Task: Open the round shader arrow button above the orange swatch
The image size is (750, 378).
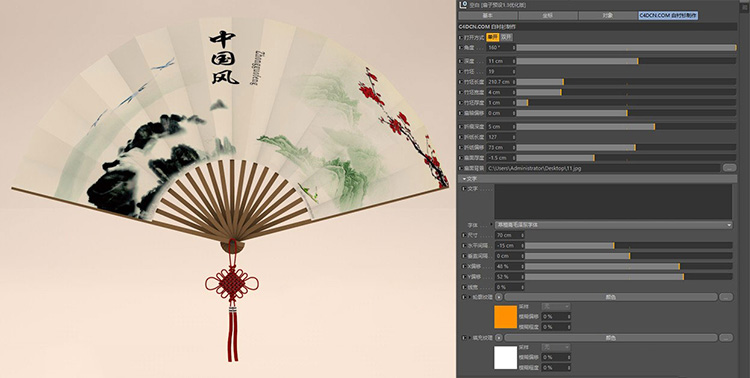Action: [499, 297]
